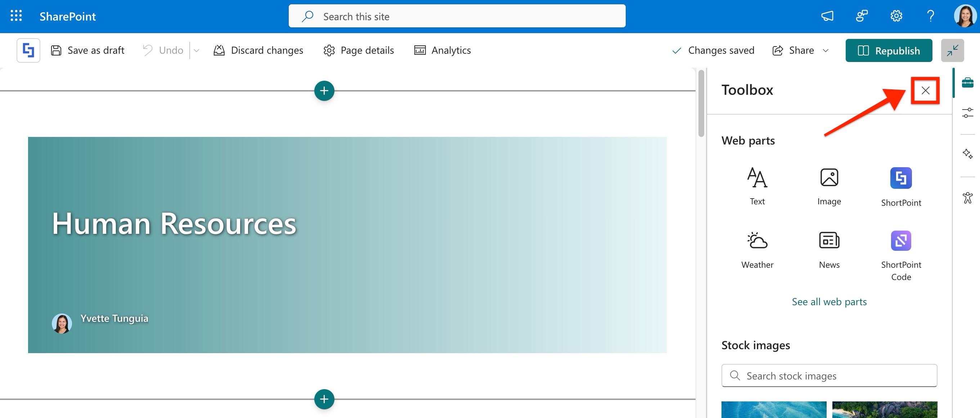The width and height of the screenshot is (980, 418).
Task: Add the ShortPoint Code web part
Action: [900, 254]
